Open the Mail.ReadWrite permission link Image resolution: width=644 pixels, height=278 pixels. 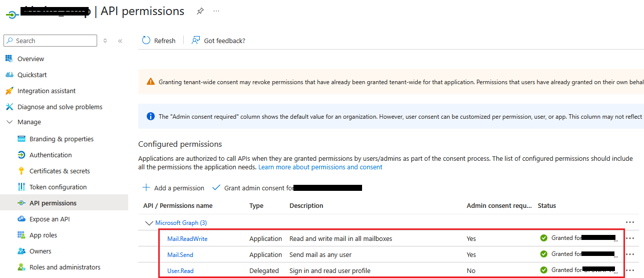(187, 239)
